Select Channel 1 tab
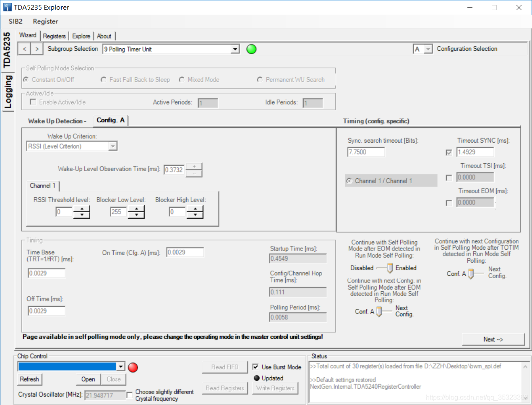This screenshot has width=532, height=405. pos(42,186)
